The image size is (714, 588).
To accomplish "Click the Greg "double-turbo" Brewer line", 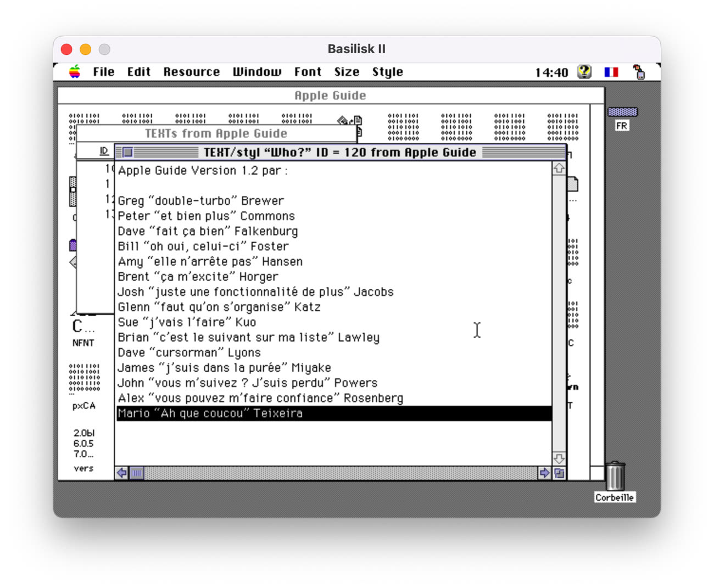I will point(201,201).
